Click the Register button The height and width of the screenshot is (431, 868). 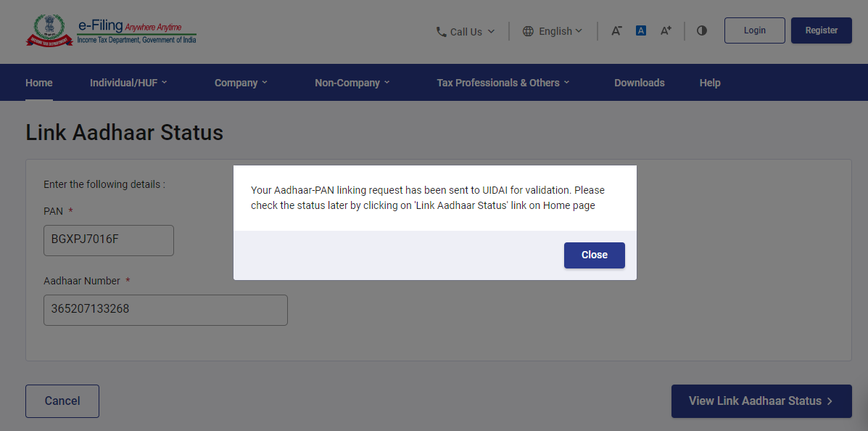coord(821,30)
